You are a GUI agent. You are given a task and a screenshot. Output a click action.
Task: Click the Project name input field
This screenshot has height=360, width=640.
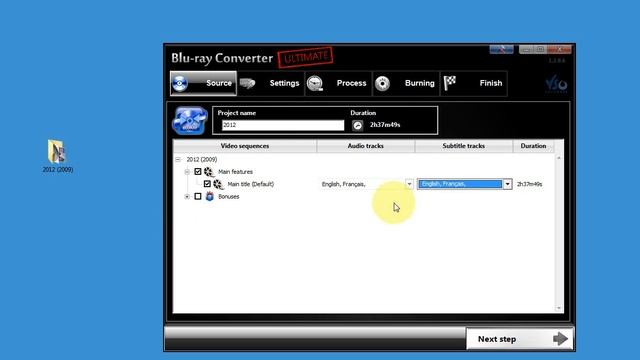click(283, 125)
